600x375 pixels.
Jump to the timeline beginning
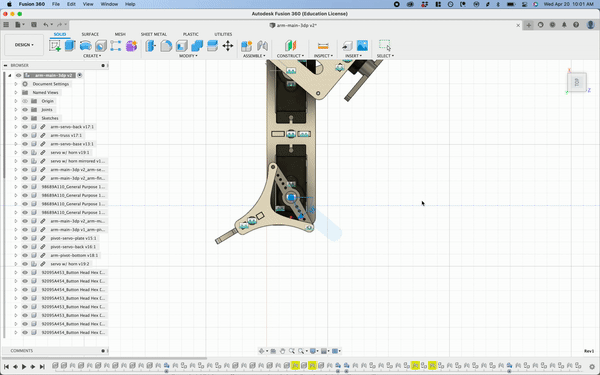point(7,367)
